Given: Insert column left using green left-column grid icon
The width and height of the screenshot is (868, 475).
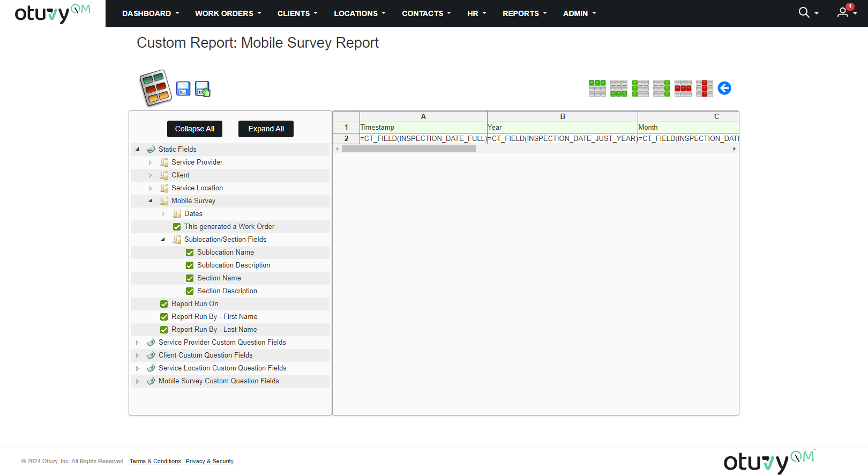Looking at the screenshot, I should coord(640,88).
